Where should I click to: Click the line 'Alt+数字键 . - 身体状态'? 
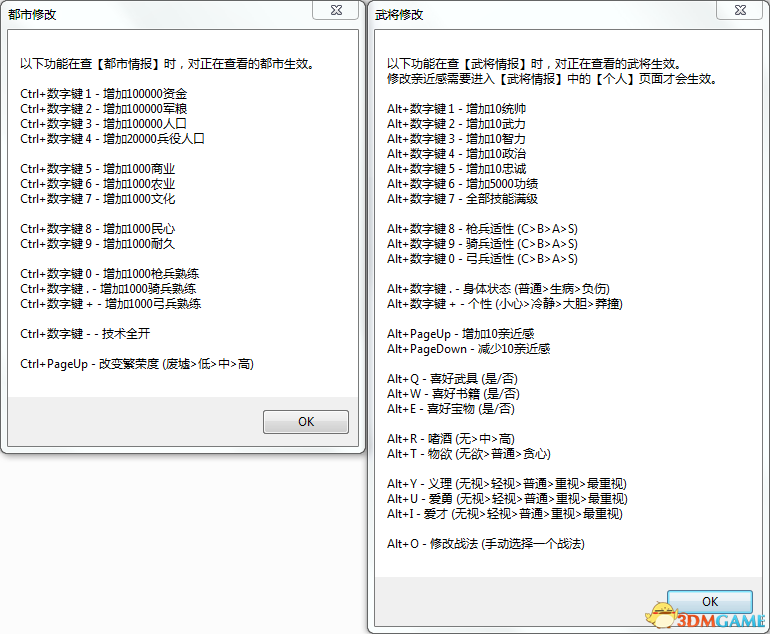click(499, 289)
